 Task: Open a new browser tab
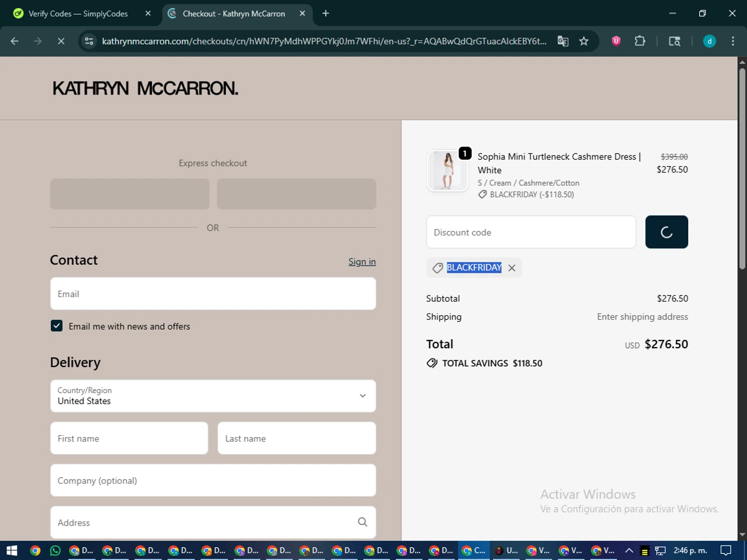pos(326,13)
